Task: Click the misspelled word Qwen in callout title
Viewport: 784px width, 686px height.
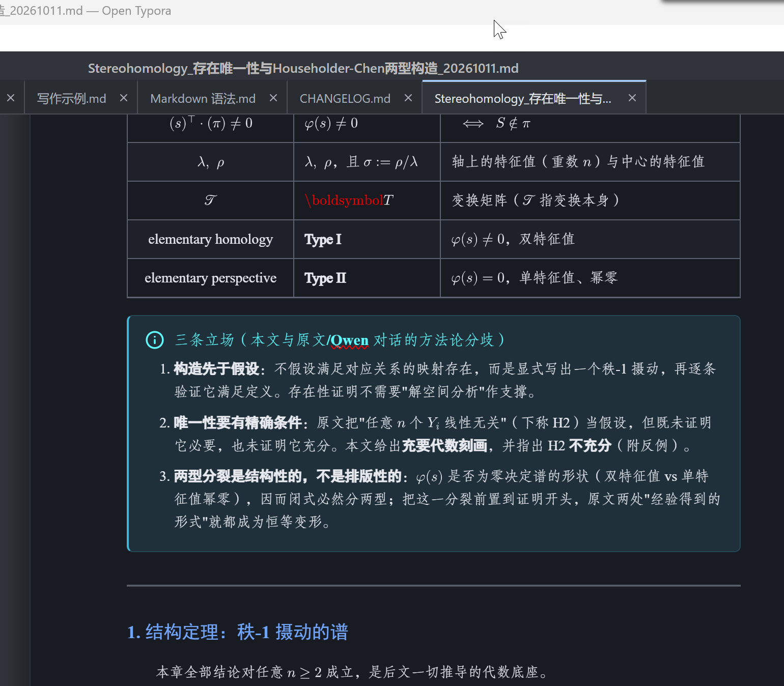Action: [x=349, y=340]
